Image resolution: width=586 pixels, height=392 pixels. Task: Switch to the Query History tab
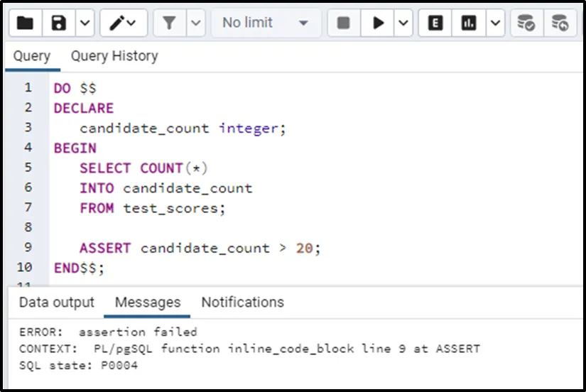114,56
